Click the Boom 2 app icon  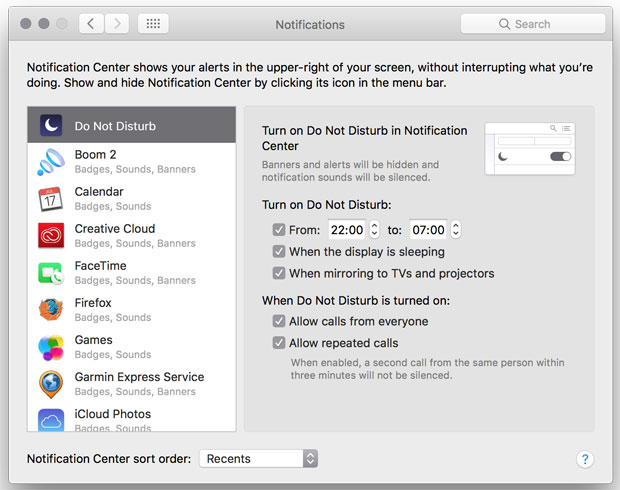[x=51, y=162]
